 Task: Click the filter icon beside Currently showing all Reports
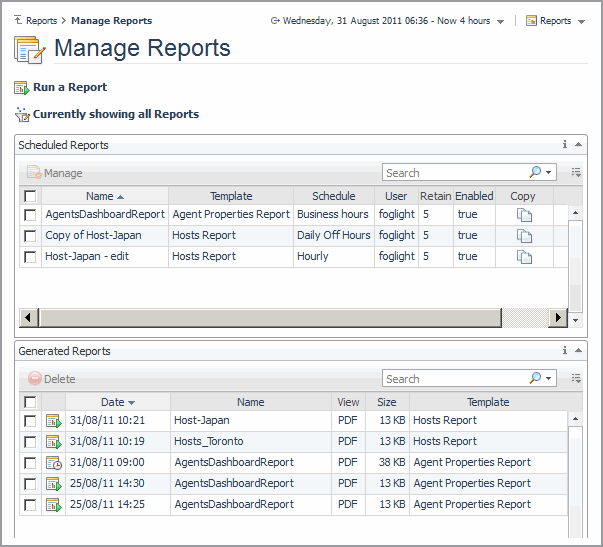click(22, 115)
